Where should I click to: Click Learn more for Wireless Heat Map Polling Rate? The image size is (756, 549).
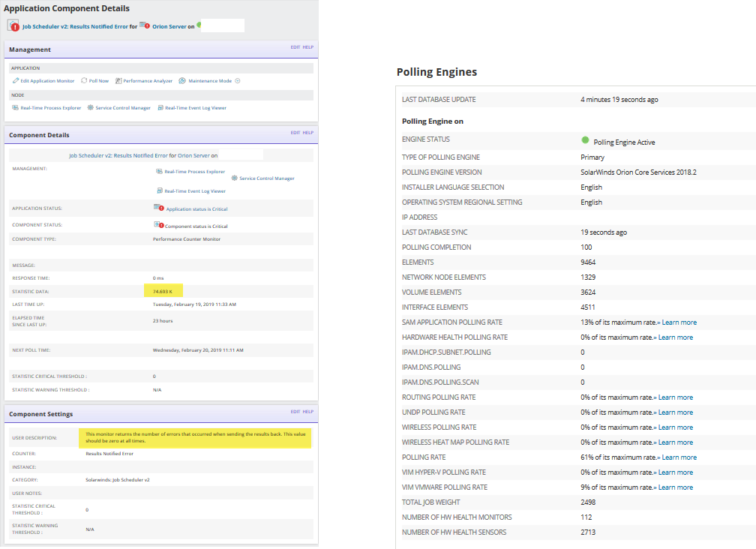(x=676, y=442)
